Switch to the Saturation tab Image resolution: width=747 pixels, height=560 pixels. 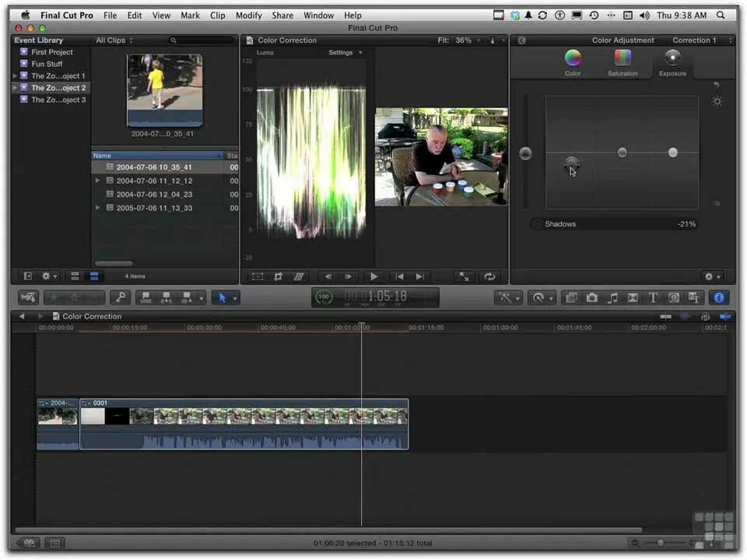point(622,63)
